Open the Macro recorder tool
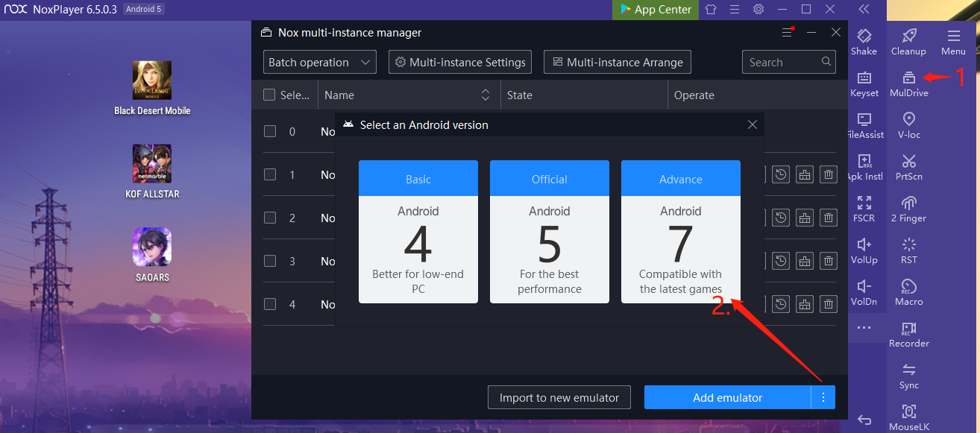Viewport: 980px width, 433px height. tap(908, 292)
